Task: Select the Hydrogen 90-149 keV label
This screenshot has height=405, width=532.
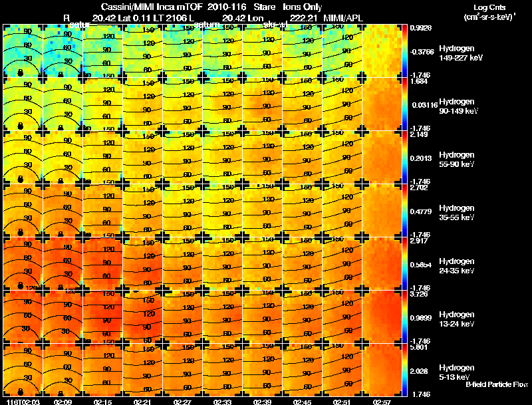Action: [x=458, y=106]
